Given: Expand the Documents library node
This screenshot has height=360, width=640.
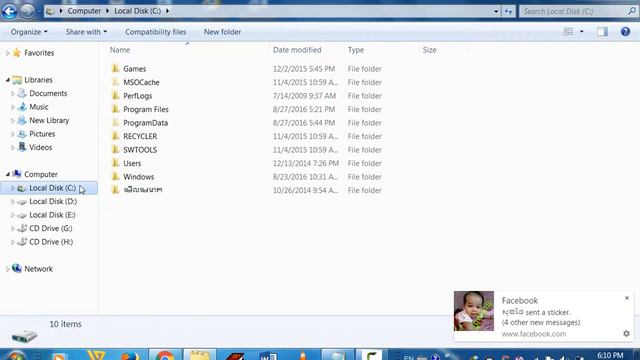Looking at the screenshot, I should coord(13,93).
